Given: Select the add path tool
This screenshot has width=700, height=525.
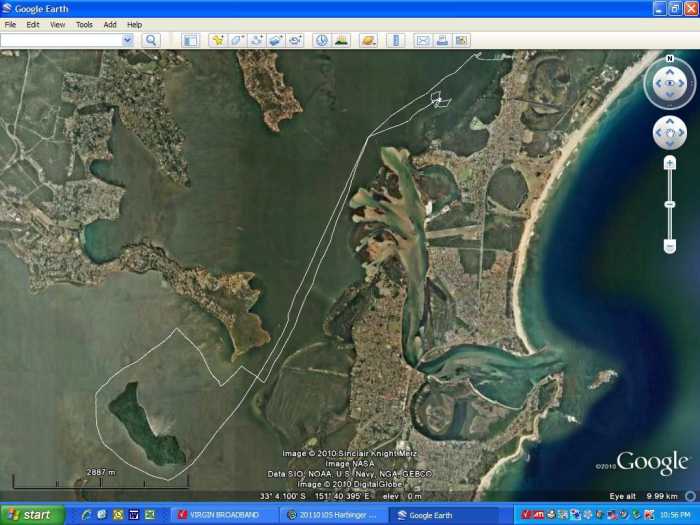Looking at the screenshot, I should pos(256,40).
